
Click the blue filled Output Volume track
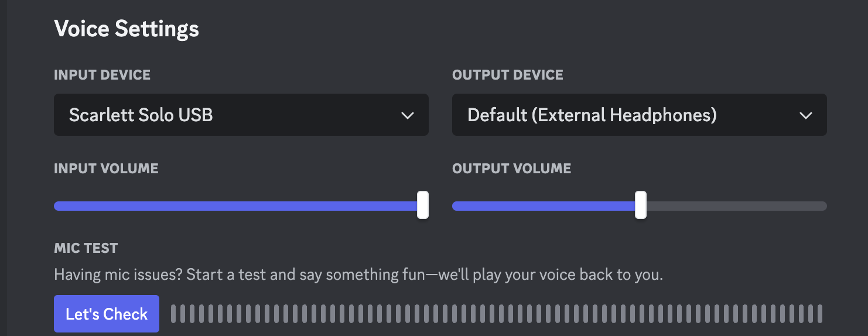544,206
